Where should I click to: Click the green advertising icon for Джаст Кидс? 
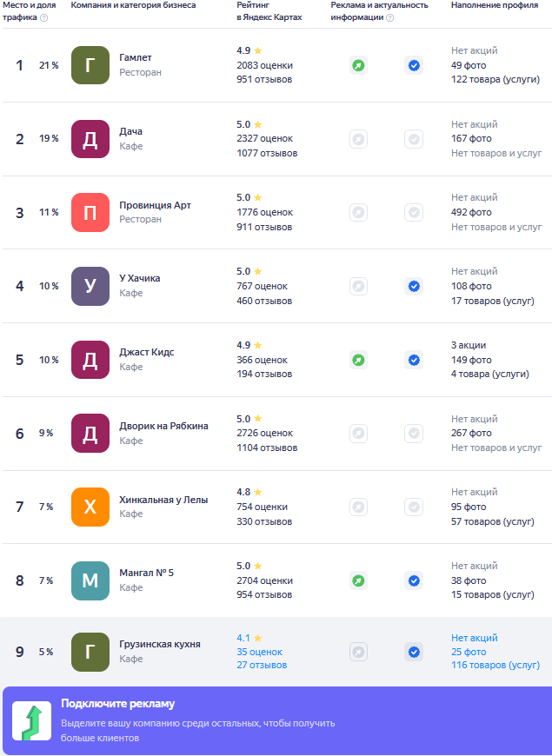coord(358,360)
